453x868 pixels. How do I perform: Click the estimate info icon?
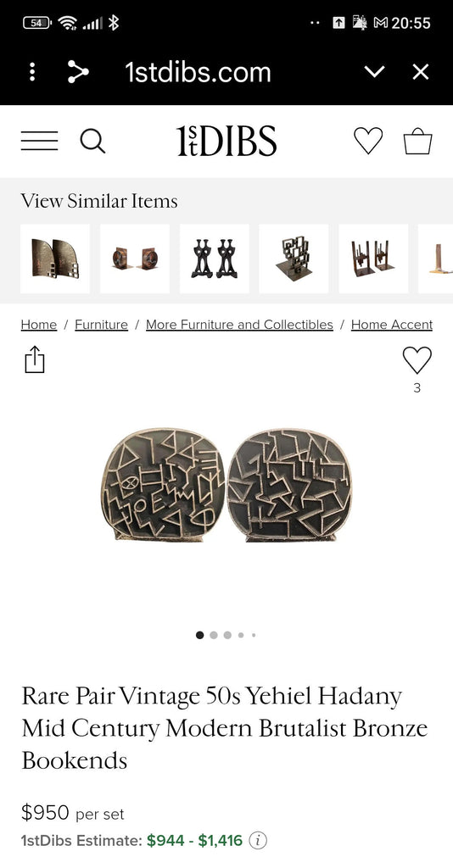pyautogui.click(x=258, y=840)
